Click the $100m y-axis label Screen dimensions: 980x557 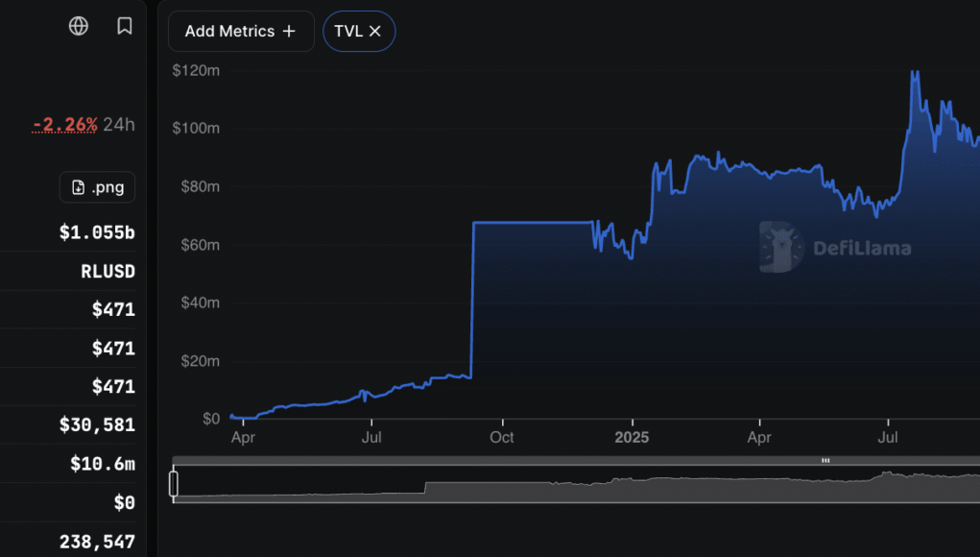point(196,128)
